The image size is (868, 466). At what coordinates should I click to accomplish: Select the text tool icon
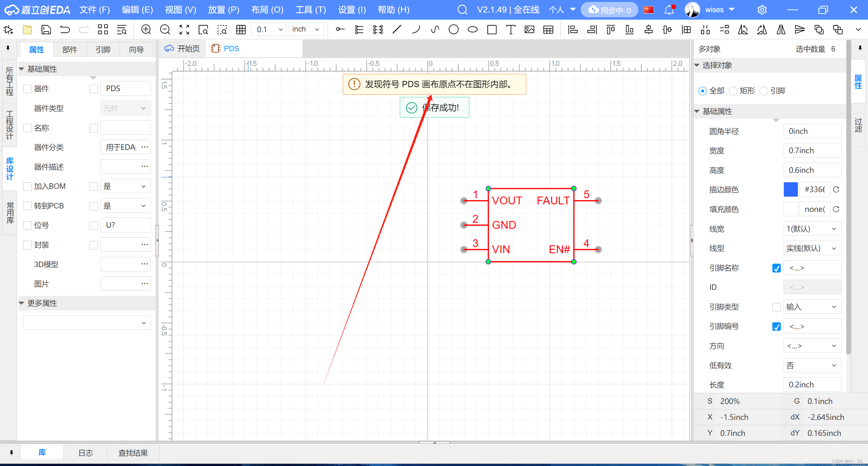[x=510, y=29]
